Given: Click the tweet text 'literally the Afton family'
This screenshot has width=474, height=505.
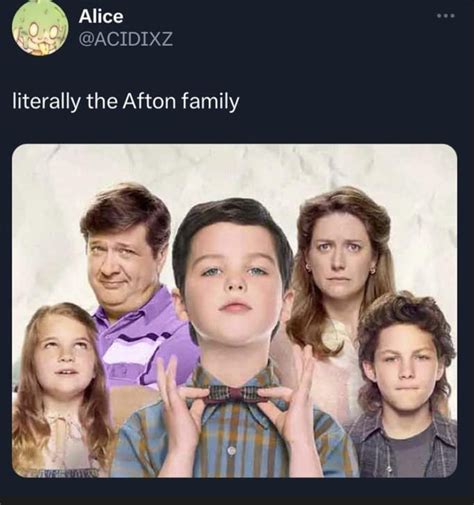Looking at the screenshot, I should (126, 102).
